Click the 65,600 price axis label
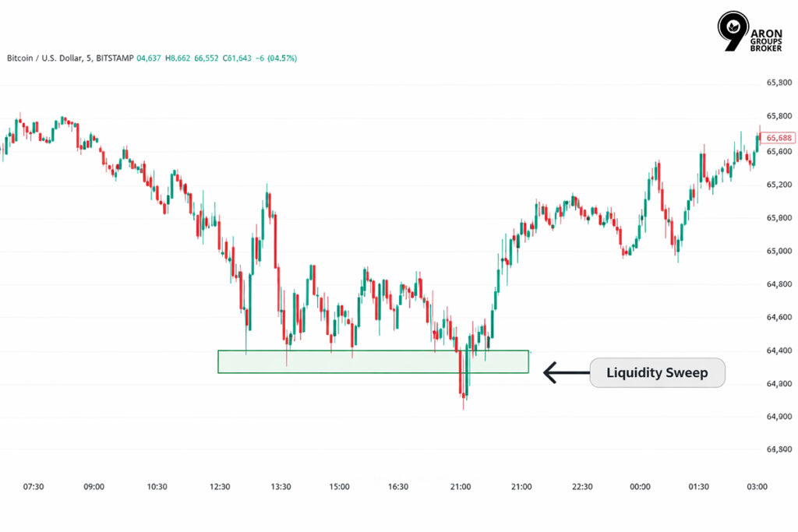The height and width of the screenshot is (532, 798). 779,152
